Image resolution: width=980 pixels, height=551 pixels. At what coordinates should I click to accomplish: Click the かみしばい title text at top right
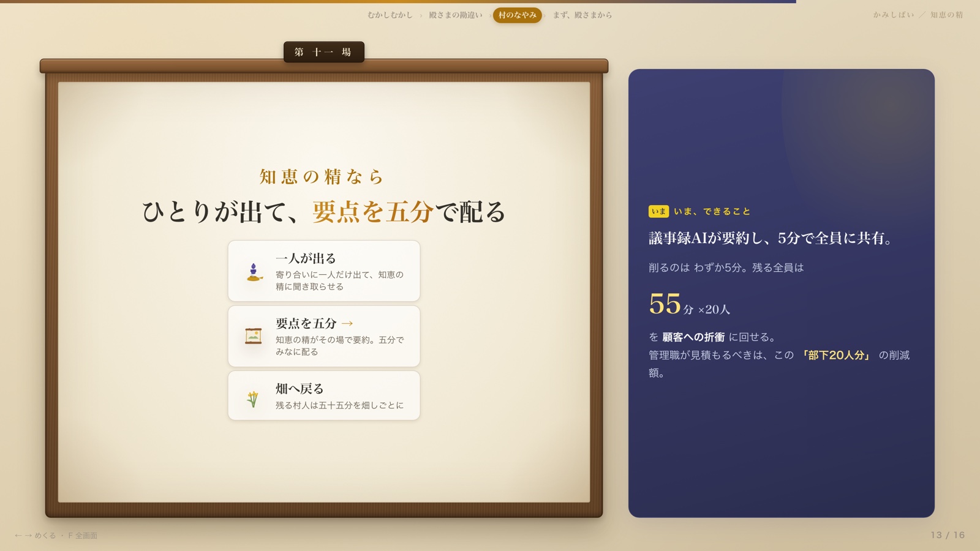click(894, 15)
